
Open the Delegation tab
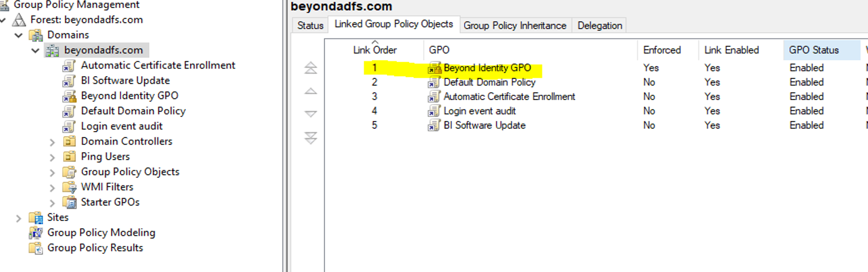(600, 25)
